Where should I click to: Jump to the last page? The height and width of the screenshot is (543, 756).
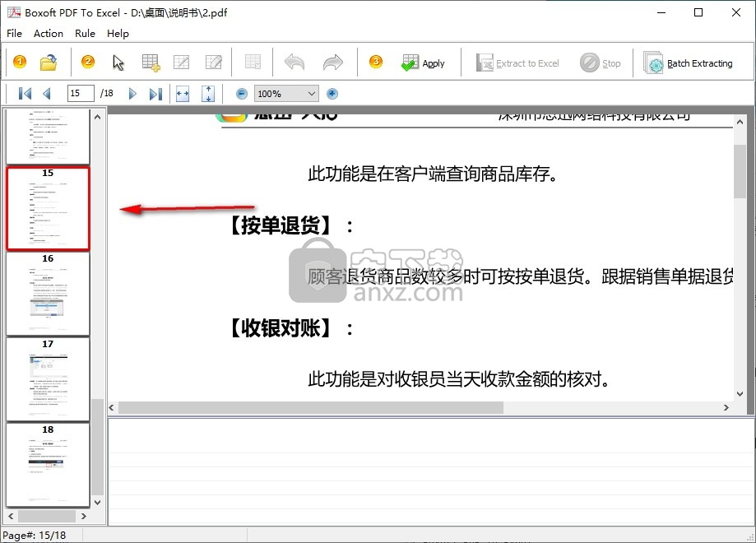(x=155, y=94)
